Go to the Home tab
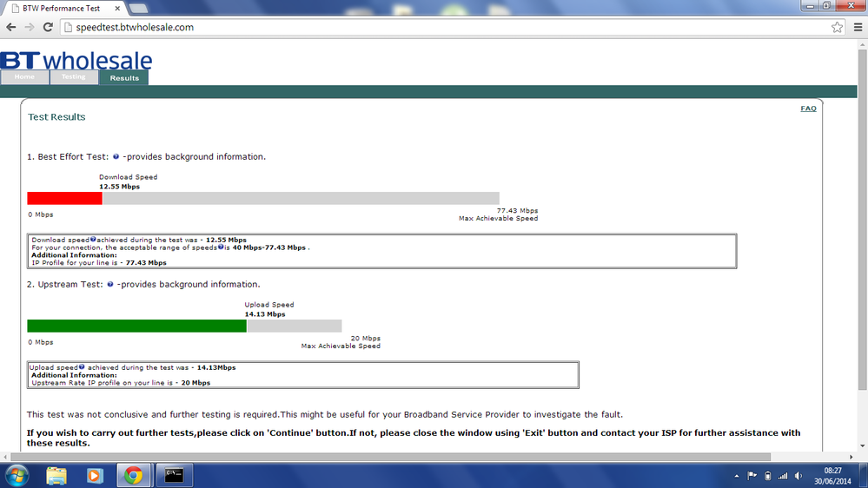Screen dimensions: 868x488 [x=24, y=77]
